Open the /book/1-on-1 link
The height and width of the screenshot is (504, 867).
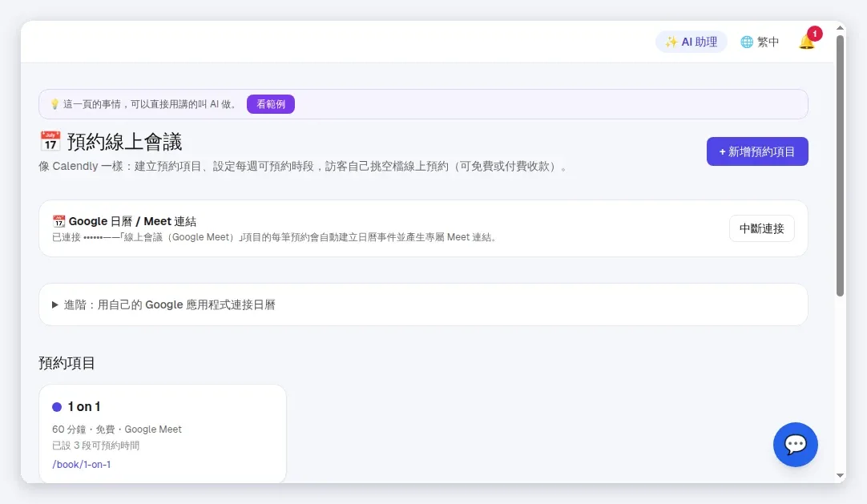point(81,464)
